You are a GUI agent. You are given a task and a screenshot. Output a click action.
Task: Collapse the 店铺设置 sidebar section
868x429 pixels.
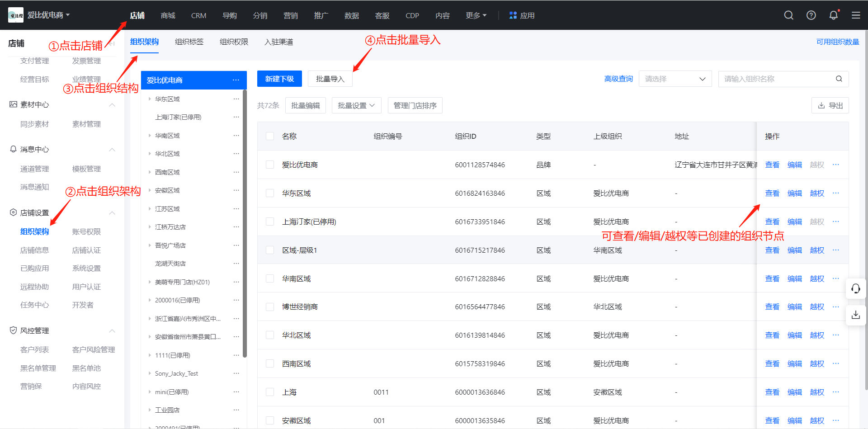coord(112,212)
